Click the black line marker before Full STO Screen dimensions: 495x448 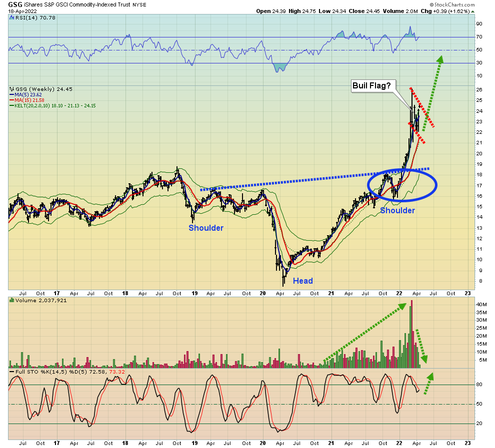11,372
